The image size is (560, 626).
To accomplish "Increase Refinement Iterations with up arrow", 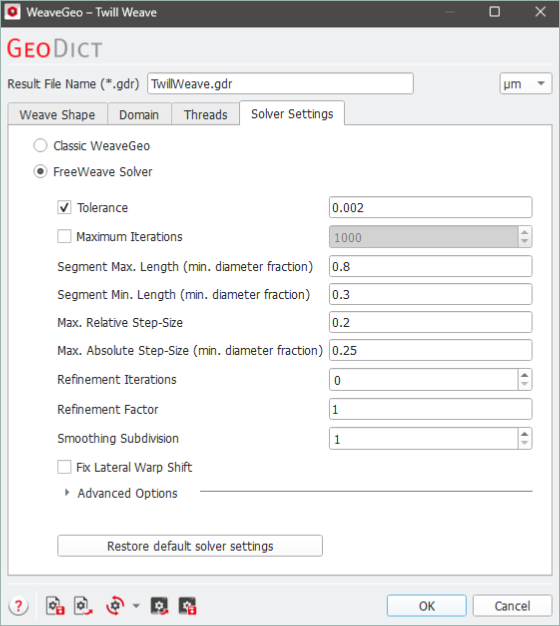I will point(524,375).
